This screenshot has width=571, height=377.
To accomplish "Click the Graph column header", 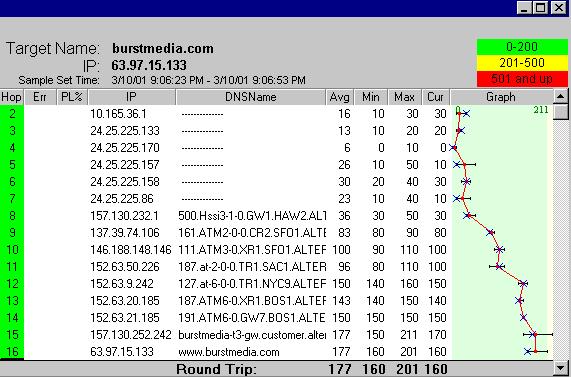I will 501,97.
